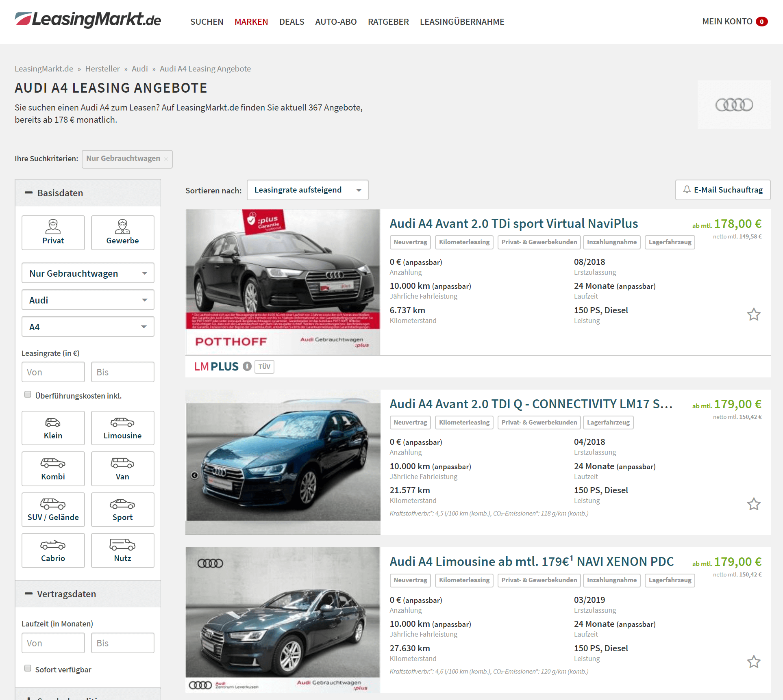
Task: Choose the SUV / Gelände vehicle type
Action: (x=53, y=509)
